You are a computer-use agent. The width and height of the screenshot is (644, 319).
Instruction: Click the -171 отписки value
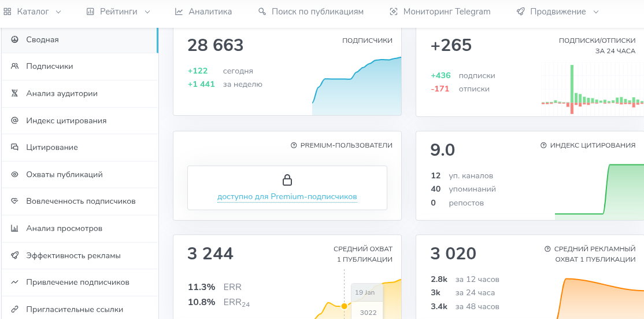pos(440,89)
